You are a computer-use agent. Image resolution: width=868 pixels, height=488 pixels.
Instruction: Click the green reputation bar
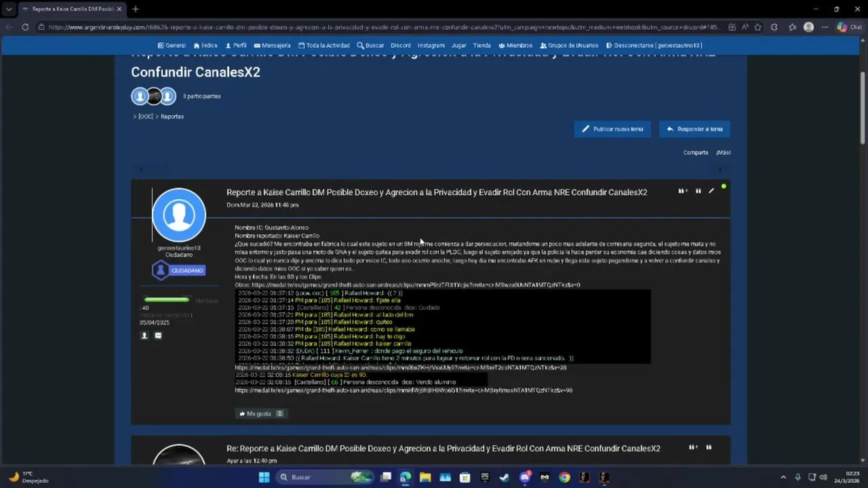166,299
